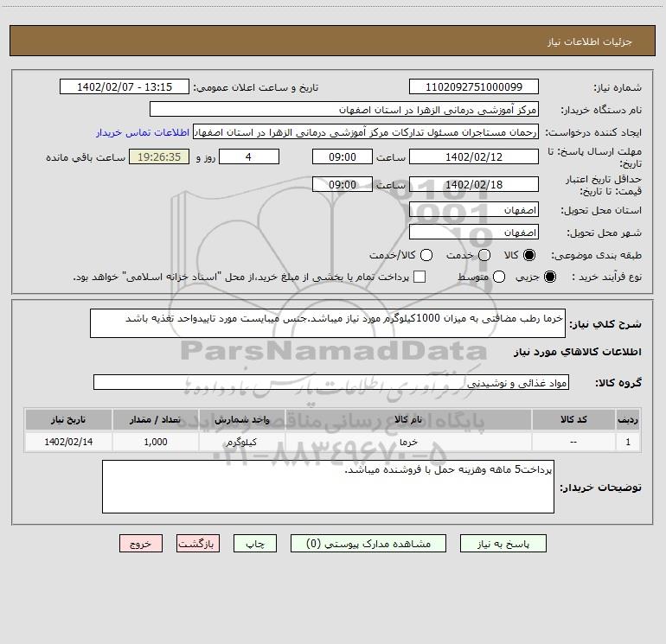Viewport: 666px width, 644px height.
Task: Click the بازگشت back button
Action: pos(198,544)
